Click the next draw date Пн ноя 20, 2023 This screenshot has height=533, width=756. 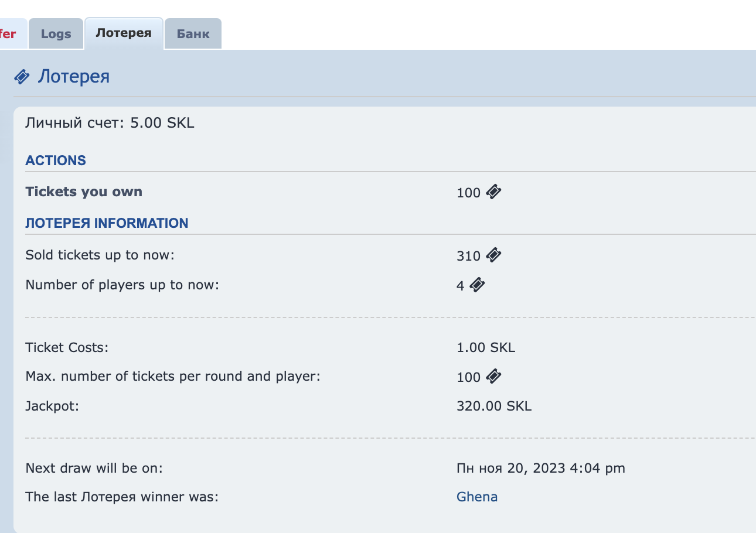click(540, 468)
